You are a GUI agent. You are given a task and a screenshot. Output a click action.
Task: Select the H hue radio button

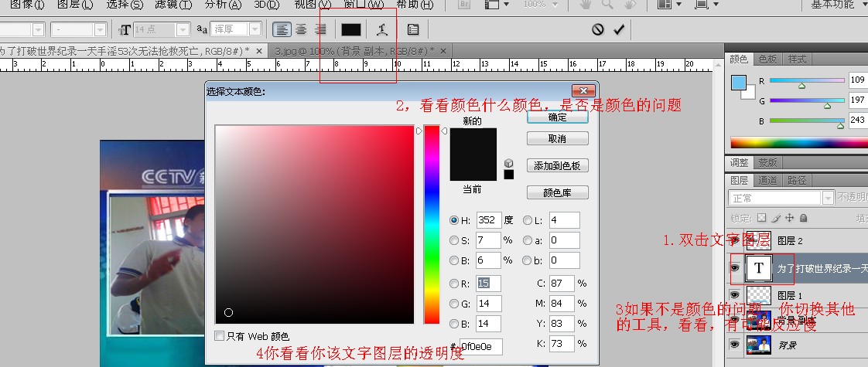coord(454,220)
